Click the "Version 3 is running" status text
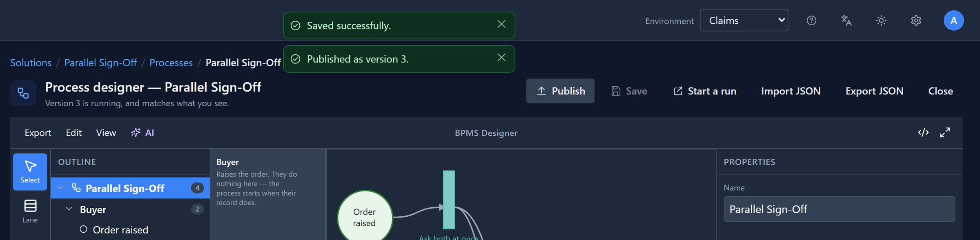Screen dimensions: 980x240 pyautogui.click(x=137, y=103)
